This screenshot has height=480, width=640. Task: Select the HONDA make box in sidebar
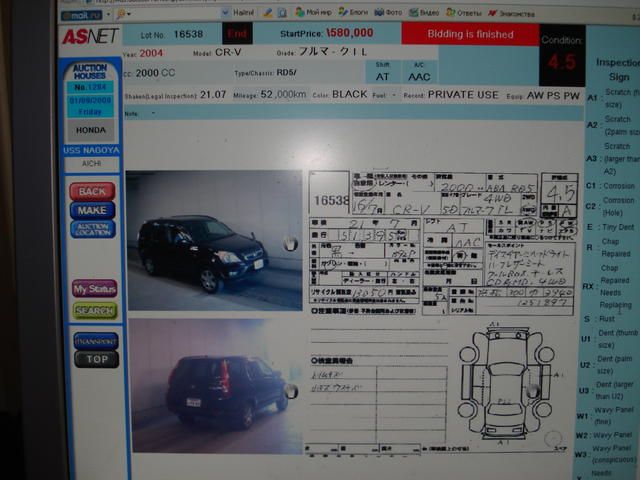(x=91, y=130)
